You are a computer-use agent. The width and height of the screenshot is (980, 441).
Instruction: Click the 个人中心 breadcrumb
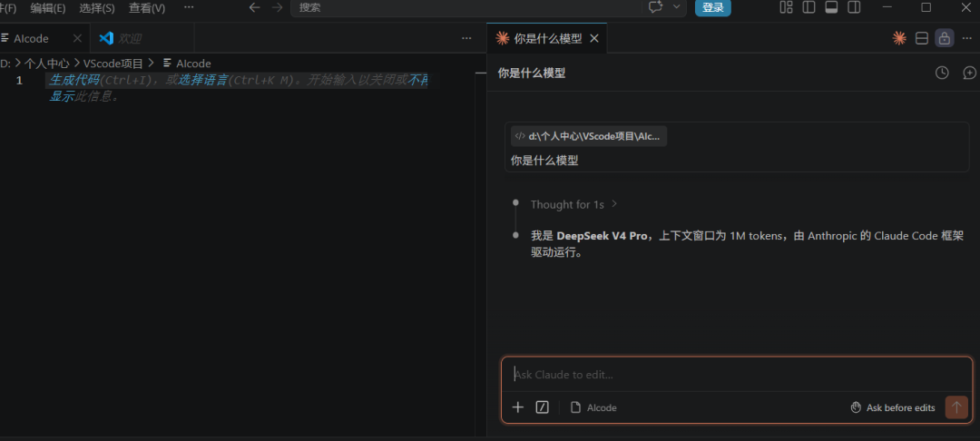point(47,64)
